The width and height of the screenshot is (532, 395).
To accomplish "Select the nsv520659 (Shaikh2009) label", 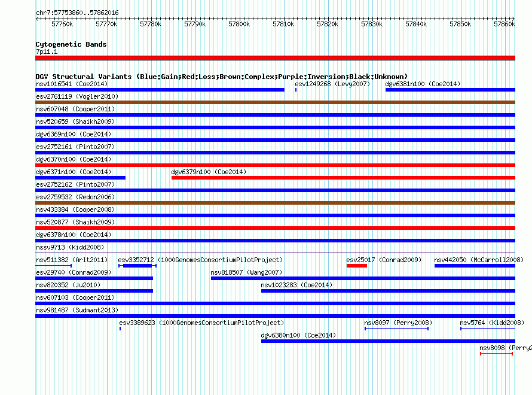I will (x=75, y=121).
